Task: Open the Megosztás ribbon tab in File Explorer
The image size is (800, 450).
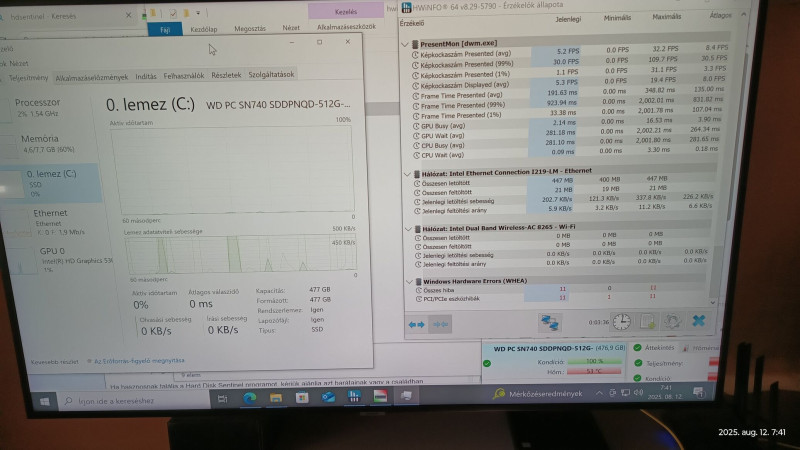Action: click(249, 29)
